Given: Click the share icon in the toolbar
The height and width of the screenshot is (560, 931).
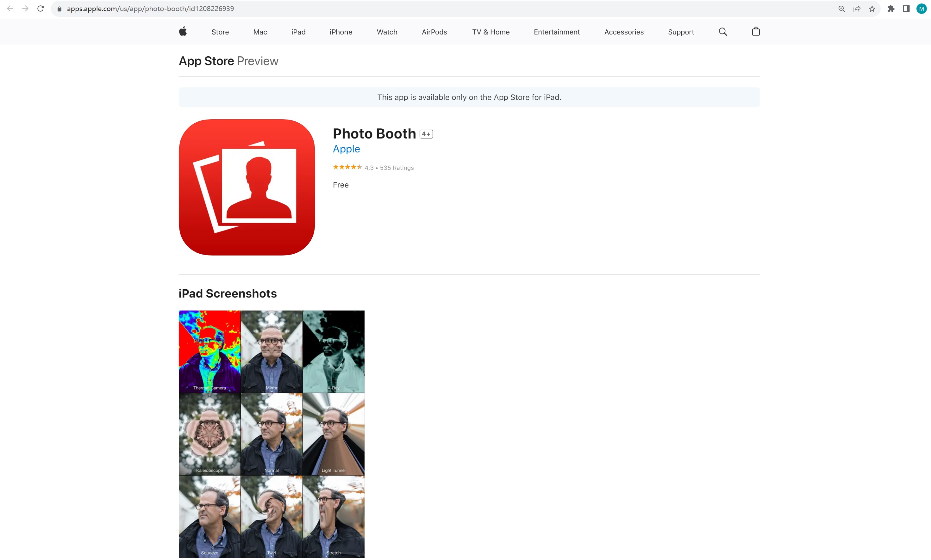Looking at the screenshot, I should point(857,8).
